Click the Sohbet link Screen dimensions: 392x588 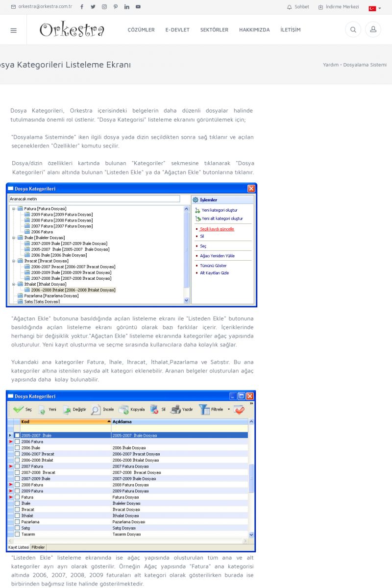point(298,7)
